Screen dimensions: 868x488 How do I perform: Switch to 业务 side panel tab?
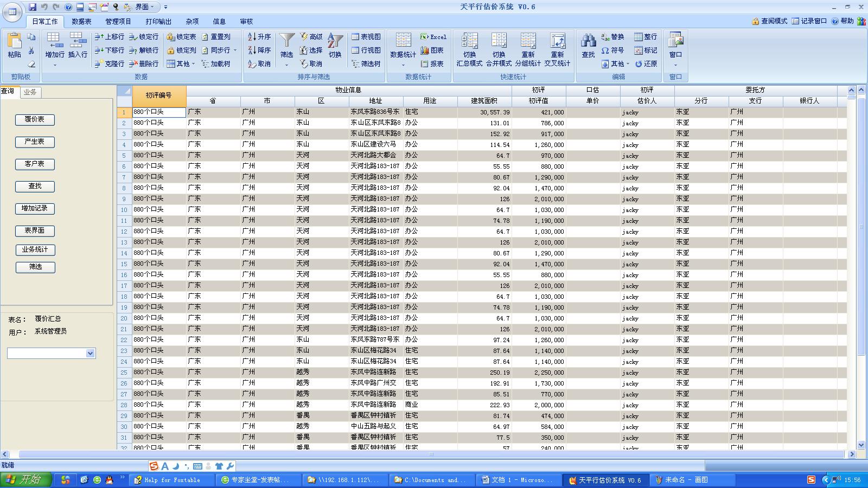point(30,92)
